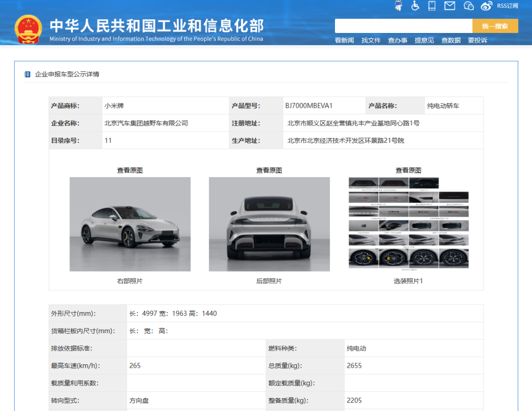The width and height of the screenshot is (532, 411).
Task: Open the mobile version phone icon
Action: pyautogui.click(x=432, y=6)
